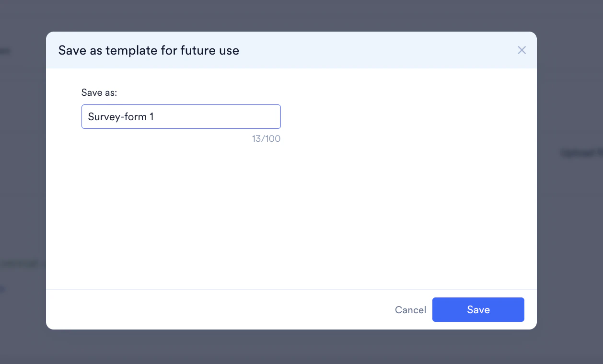Click the Save as: label
Screen dimensions: 603x364
pyautogui.click(x=99, y=92)
